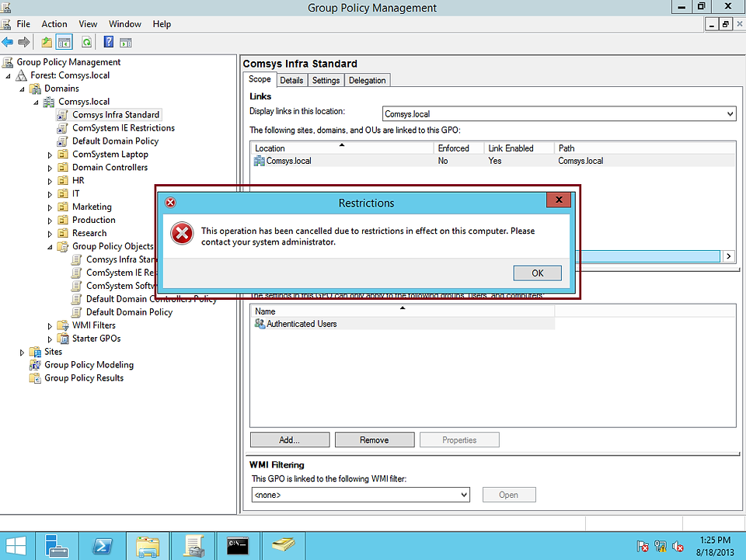Toggle the Show/Hide Action Pane toolbar icon

(x=126, y=43)
